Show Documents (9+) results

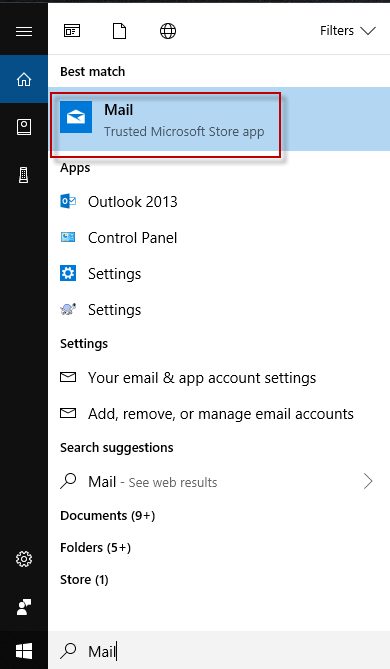[x=108, y=516]
